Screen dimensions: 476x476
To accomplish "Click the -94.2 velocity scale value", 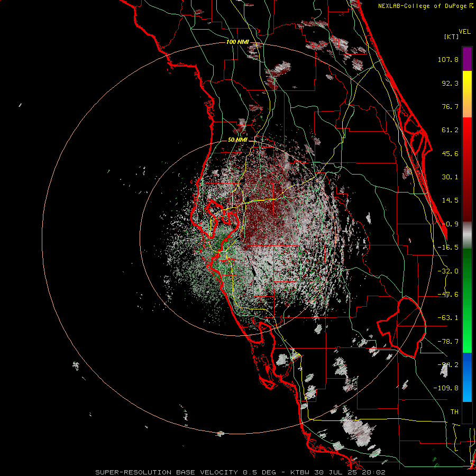I will (448, 365).
